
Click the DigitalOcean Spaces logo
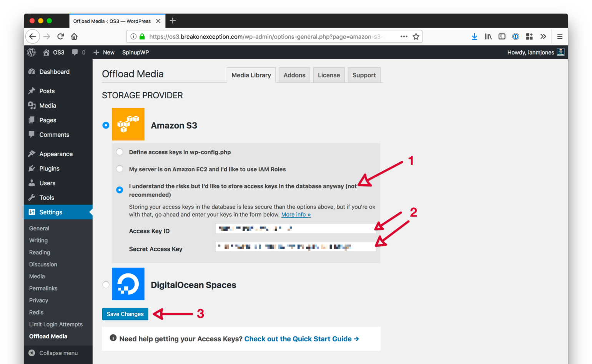point(128,284)
